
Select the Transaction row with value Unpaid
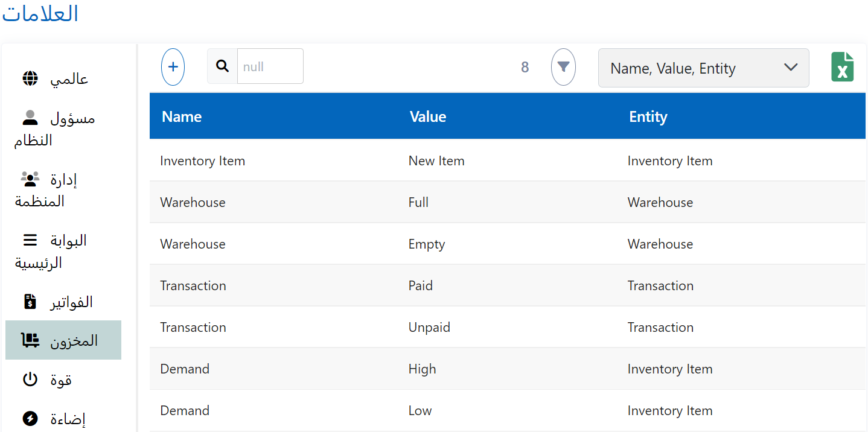(429, 327)
